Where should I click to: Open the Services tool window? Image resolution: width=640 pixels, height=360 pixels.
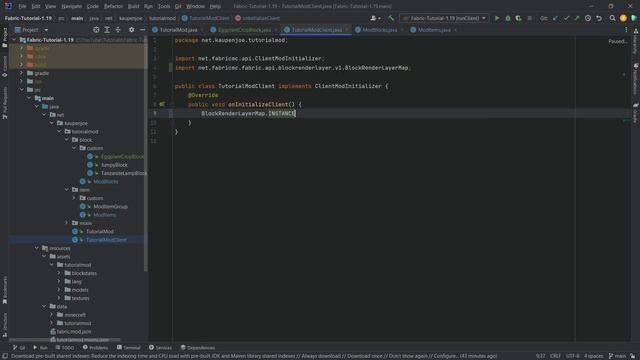[160, 348]
